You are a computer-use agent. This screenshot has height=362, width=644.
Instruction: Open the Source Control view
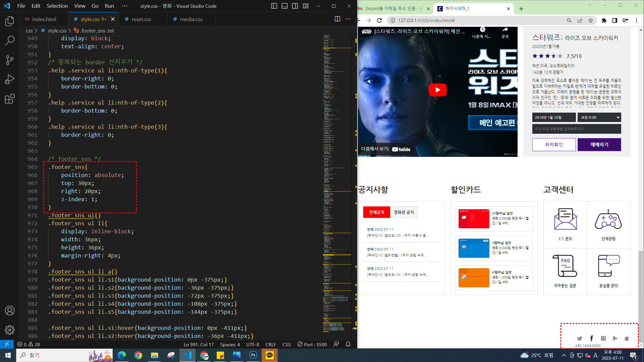(10, 60)
